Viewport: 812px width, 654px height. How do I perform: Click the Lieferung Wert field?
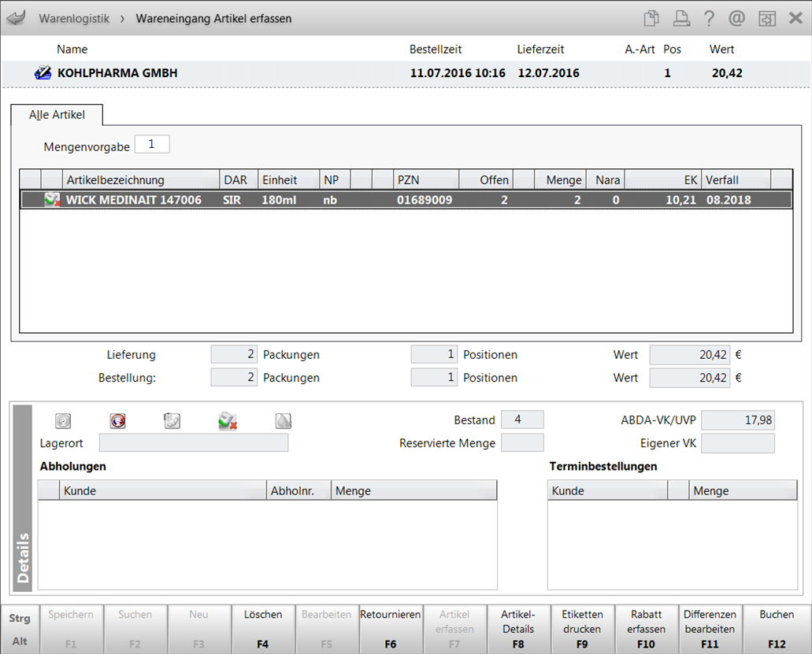[690, 354]
